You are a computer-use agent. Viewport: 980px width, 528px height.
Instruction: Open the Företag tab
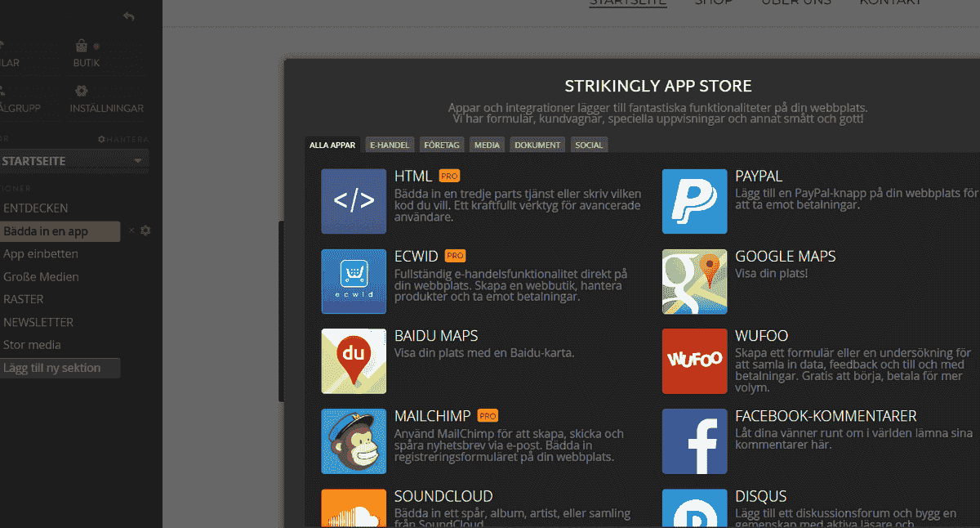pyautogui.click(x=442, y=145)
